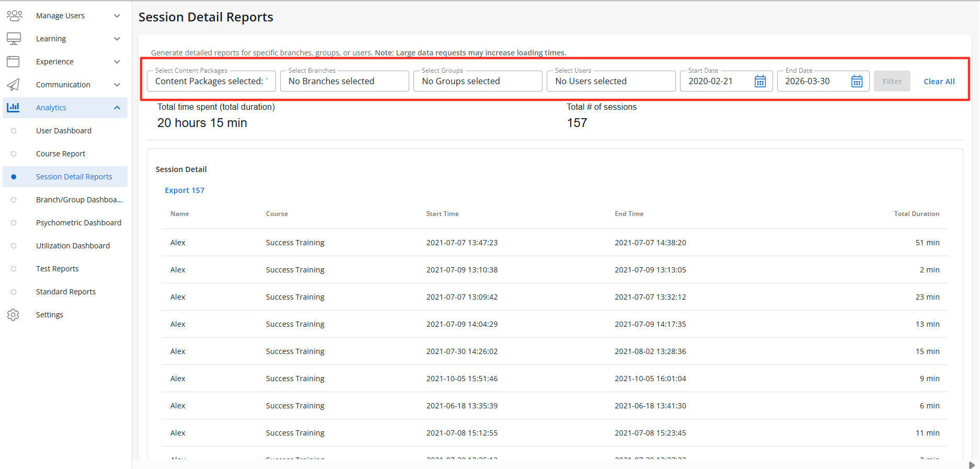Select the Test Reports radio bullet

pyautogui.click(x=14, y=269)
